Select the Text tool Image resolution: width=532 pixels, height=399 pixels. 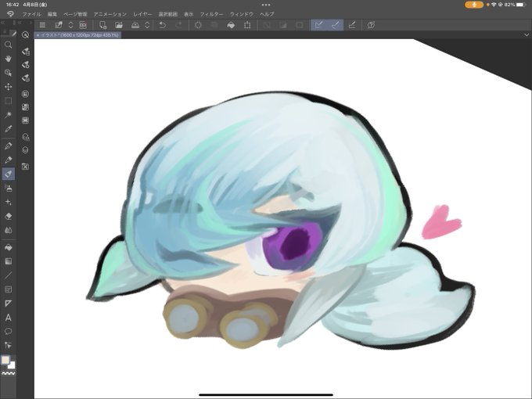(8, 318)
